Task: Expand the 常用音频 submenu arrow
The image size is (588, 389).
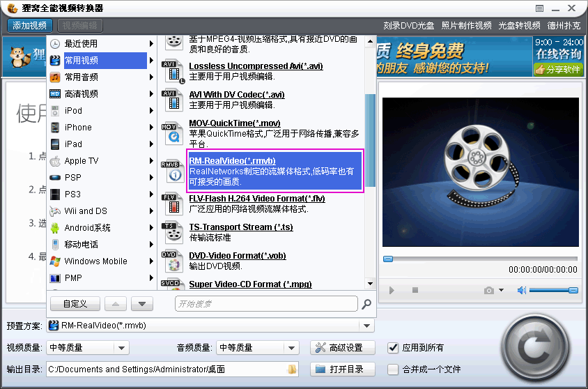Action: click(151, 77)
